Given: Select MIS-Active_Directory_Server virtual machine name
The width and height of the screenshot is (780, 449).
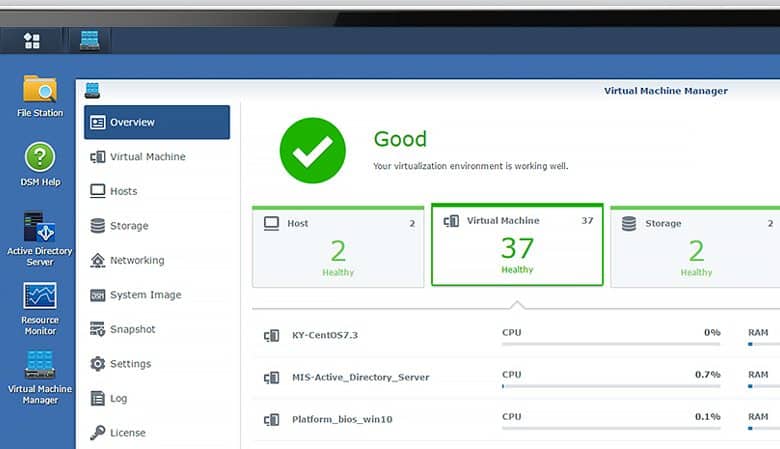Looking at the screenshot, I should [361, 377].
